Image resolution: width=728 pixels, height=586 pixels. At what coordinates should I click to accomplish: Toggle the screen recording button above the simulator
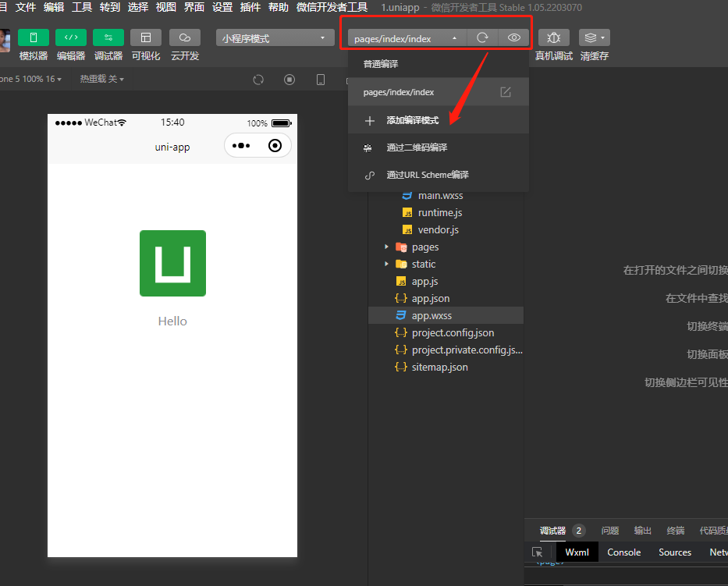coord(289,79)
